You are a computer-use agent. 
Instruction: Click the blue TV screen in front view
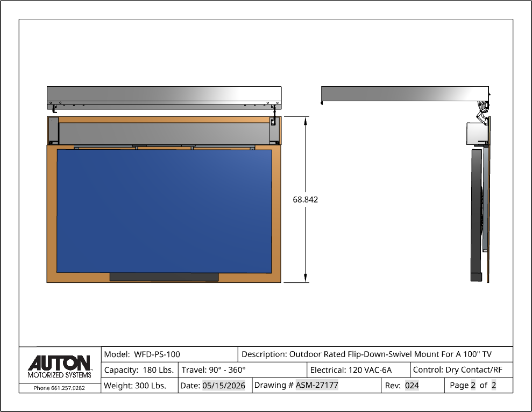[x=164, y=211]
